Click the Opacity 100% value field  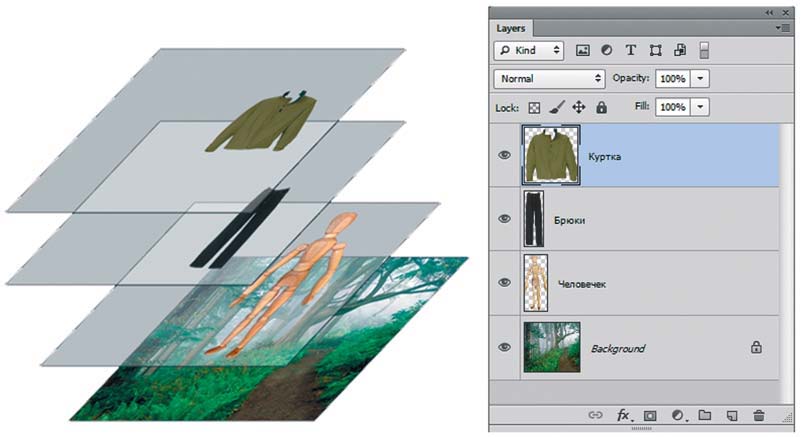click(672, 78)
